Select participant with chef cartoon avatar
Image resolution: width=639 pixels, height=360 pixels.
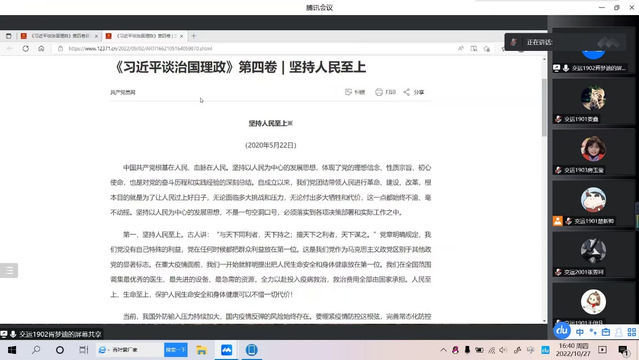click(593, 303)
